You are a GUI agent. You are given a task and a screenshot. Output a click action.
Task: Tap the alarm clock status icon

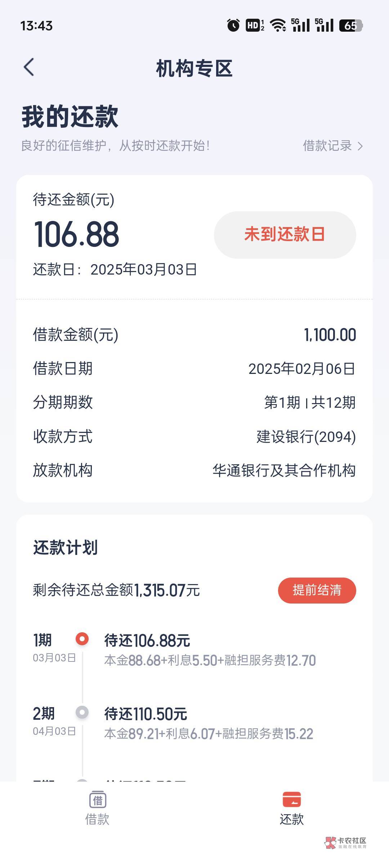tap(233, 25)
